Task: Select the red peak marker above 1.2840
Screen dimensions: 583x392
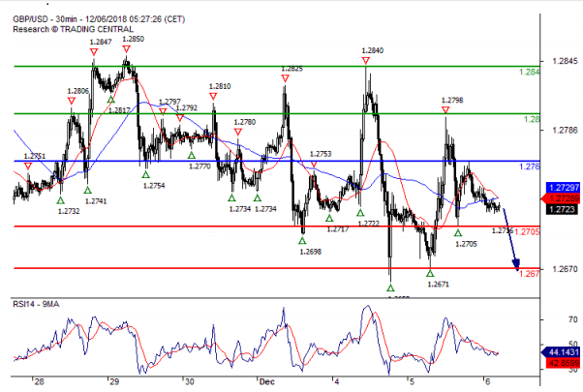Action: pyautogui.click(x=365, y=61)
